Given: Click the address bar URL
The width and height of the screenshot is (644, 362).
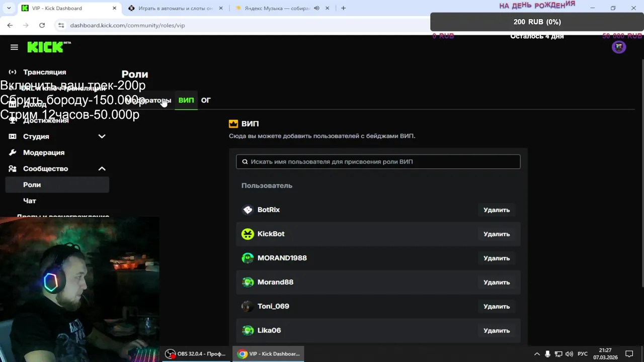Looking at the screenshot, I should [x=127, y=25].
